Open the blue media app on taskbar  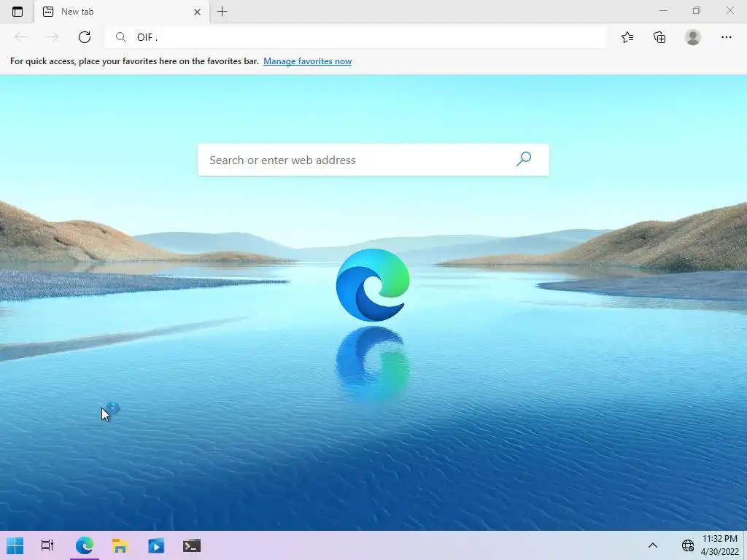[x=156, y=545]
